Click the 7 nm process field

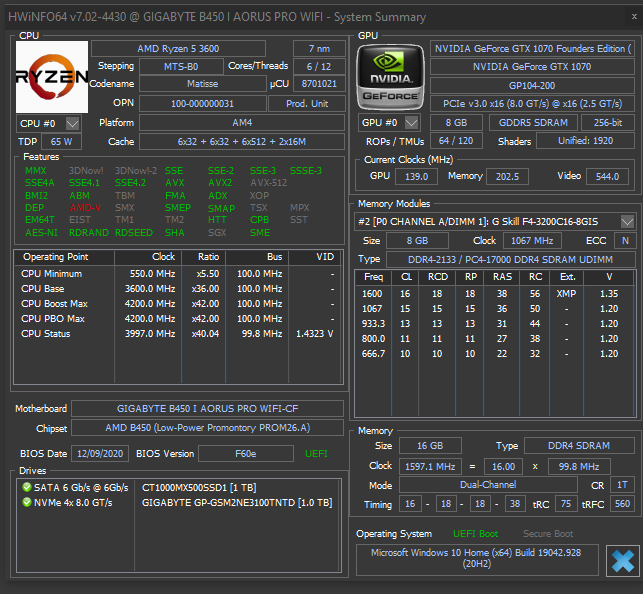pos(319,49)
